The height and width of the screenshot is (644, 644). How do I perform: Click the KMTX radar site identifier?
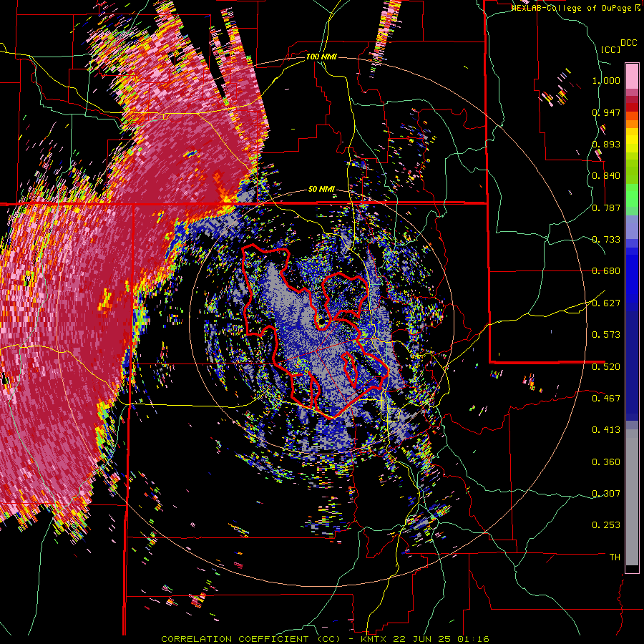[375, 639]
